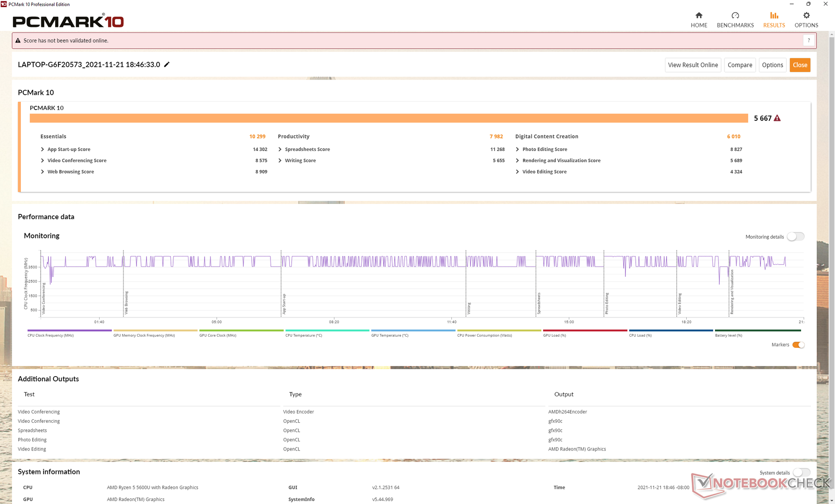This screenshot has height=504, width=835.
Task: Click the red warning triangle beside 5 667
Action: coord(778,118)
